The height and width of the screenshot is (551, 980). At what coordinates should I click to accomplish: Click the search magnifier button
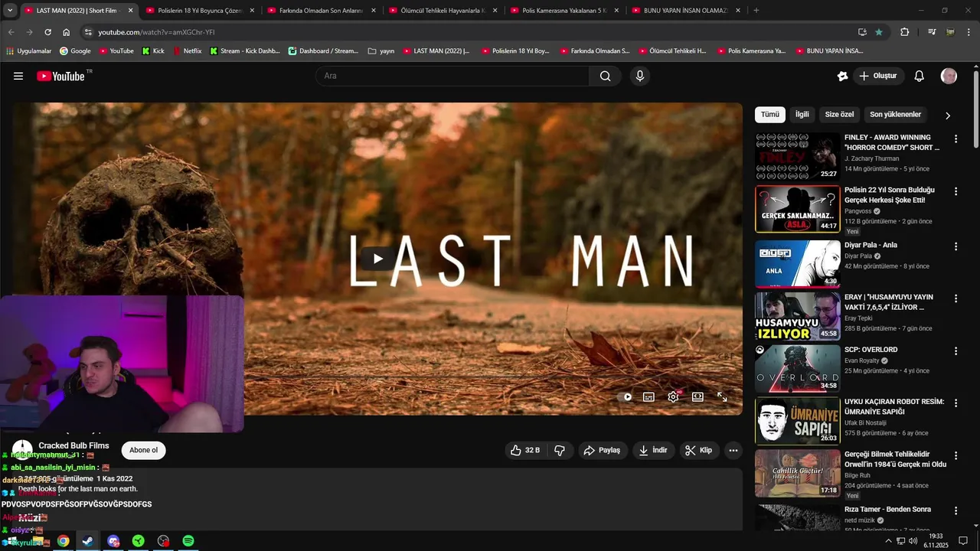605,76
